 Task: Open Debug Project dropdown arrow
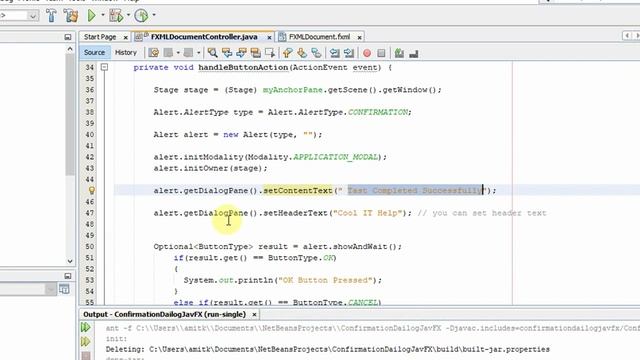point(128,15)
